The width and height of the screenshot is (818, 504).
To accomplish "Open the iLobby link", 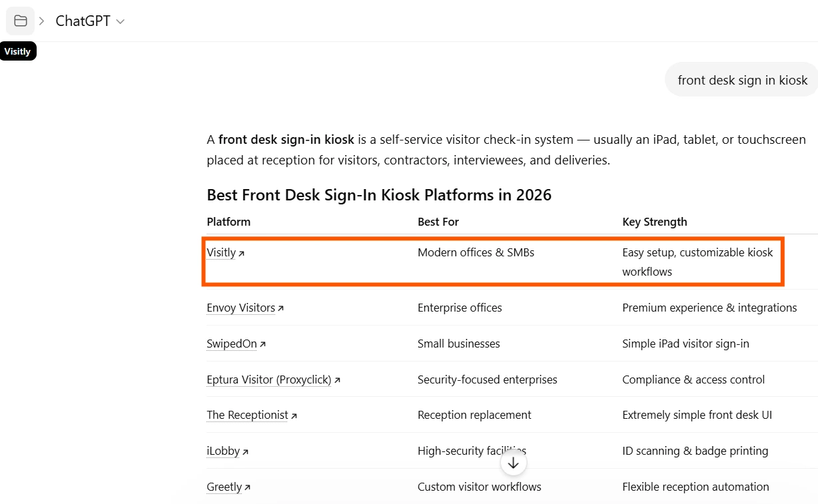I will pos(227,451).
